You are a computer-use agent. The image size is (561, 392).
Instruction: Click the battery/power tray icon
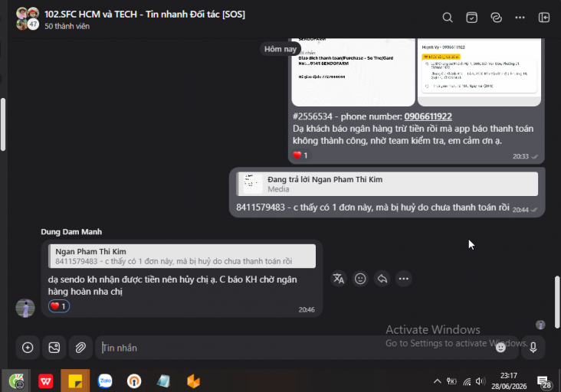coord(451,381)
